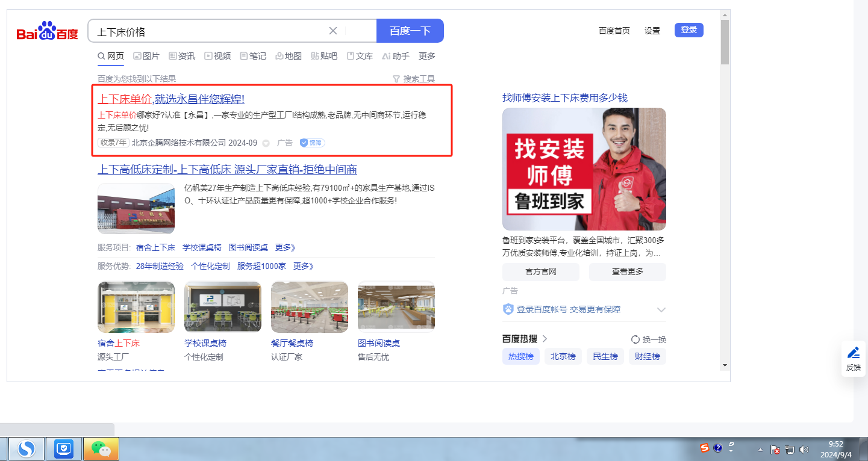The width and height of the screenshot is (868, 461).
Task: Click the 服务超1000家 link
Action: tap(261, 266)
